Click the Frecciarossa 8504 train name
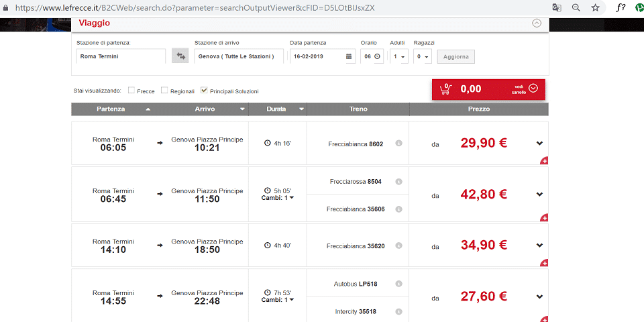Image resolution: width=644 pixels, height=322 pixels. (356, 182)
